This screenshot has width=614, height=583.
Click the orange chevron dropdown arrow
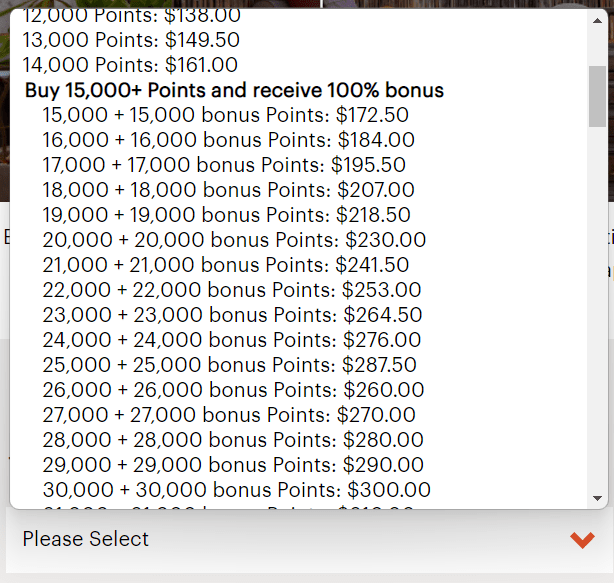tap(582, 540)
